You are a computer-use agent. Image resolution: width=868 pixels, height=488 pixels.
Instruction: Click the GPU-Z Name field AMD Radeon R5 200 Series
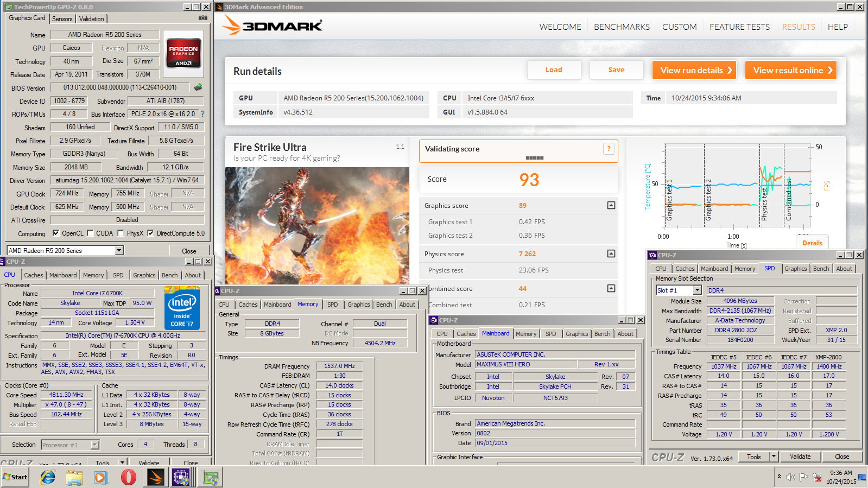click(x=105, y=35)
